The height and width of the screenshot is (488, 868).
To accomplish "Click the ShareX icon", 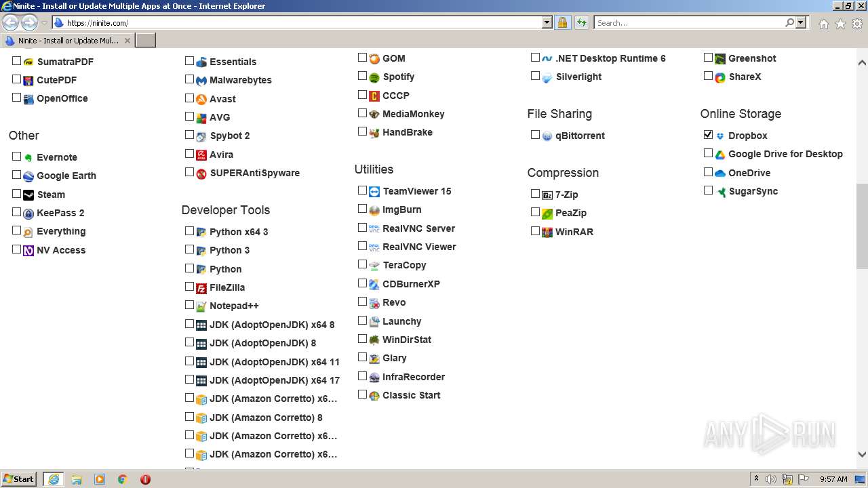I will click(x=720, y=77).
